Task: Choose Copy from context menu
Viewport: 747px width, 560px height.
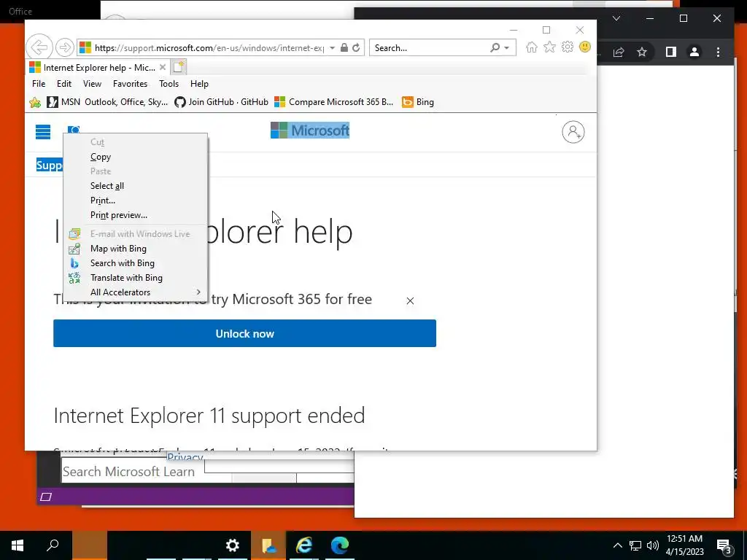Action: click(135, 157)
